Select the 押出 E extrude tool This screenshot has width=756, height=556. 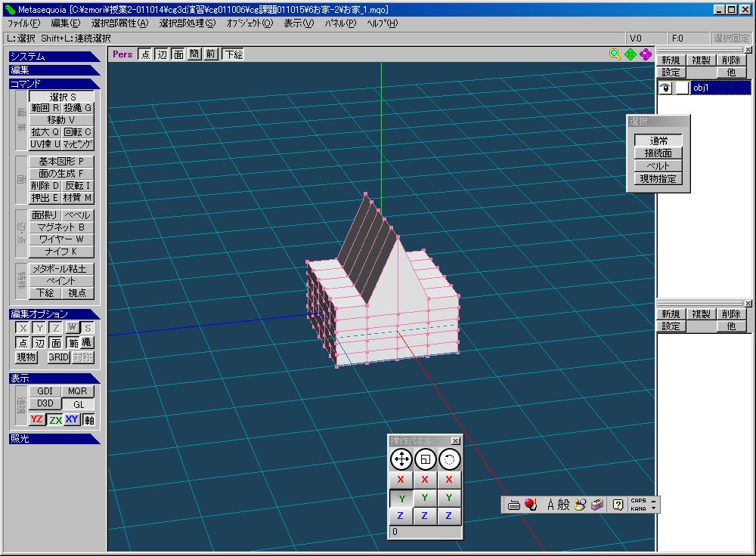45,198
